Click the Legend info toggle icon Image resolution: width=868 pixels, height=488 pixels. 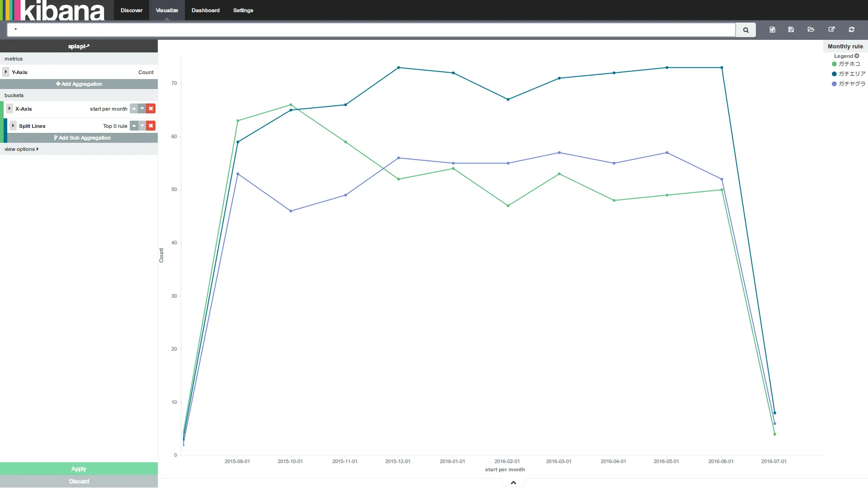pos(857,56)
